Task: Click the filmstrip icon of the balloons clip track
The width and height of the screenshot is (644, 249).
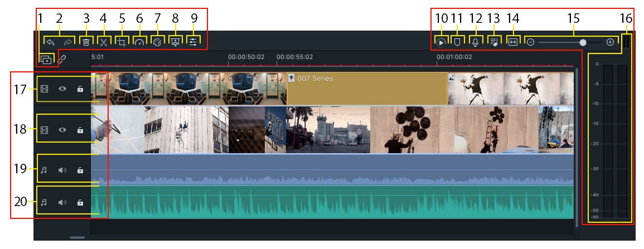Action: pos(45,130)
